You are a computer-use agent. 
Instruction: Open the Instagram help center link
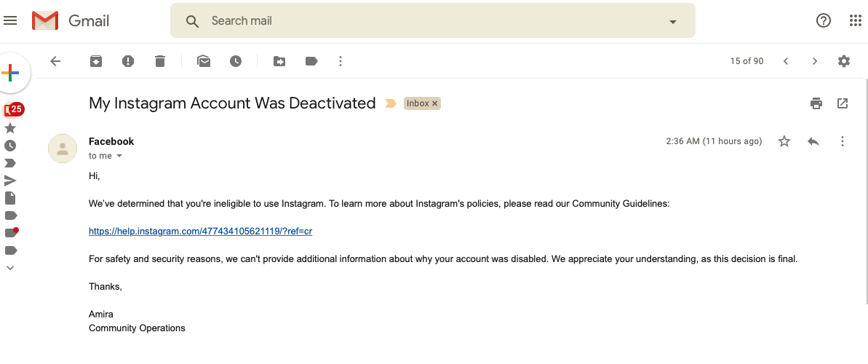pyautogui.click(x=200, y=231)
